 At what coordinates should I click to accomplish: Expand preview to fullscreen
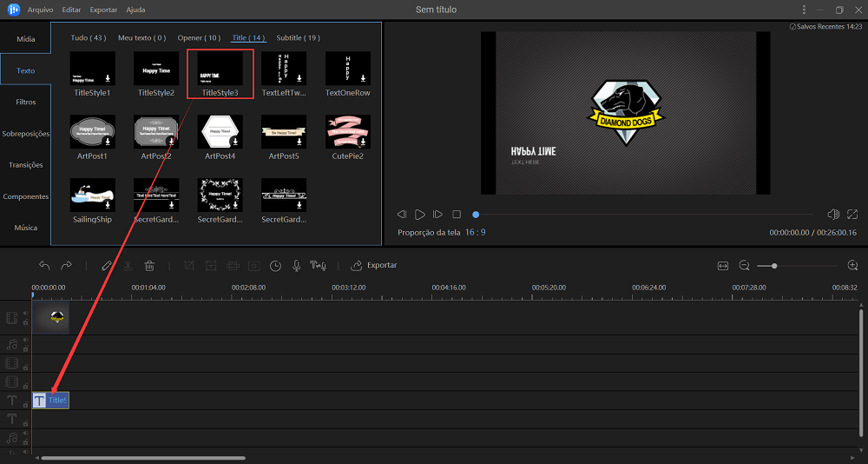(852, 214)
